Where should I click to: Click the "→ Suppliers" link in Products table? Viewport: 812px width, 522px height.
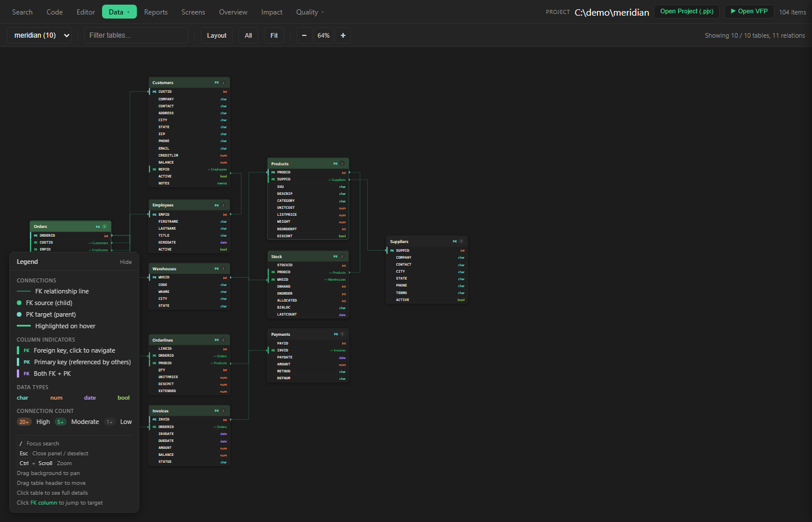(x=337, y=180)
